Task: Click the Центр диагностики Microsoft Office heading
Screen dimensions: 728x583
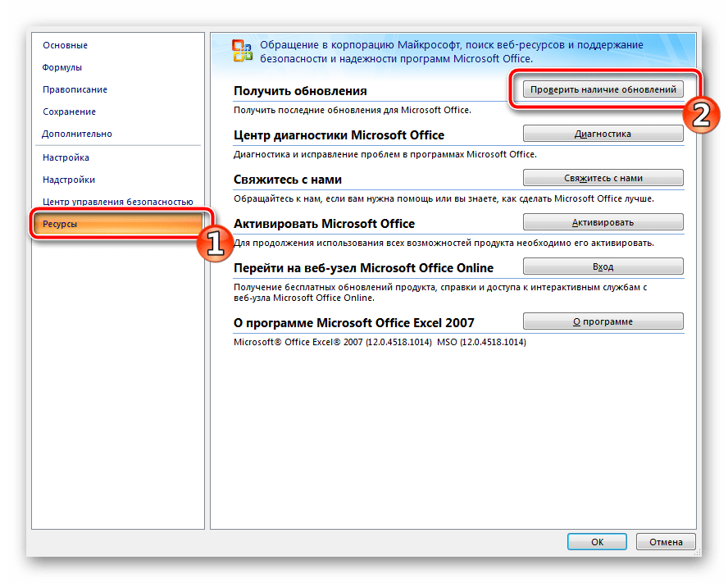Action: pyautogui.click(x=339, y=135)
